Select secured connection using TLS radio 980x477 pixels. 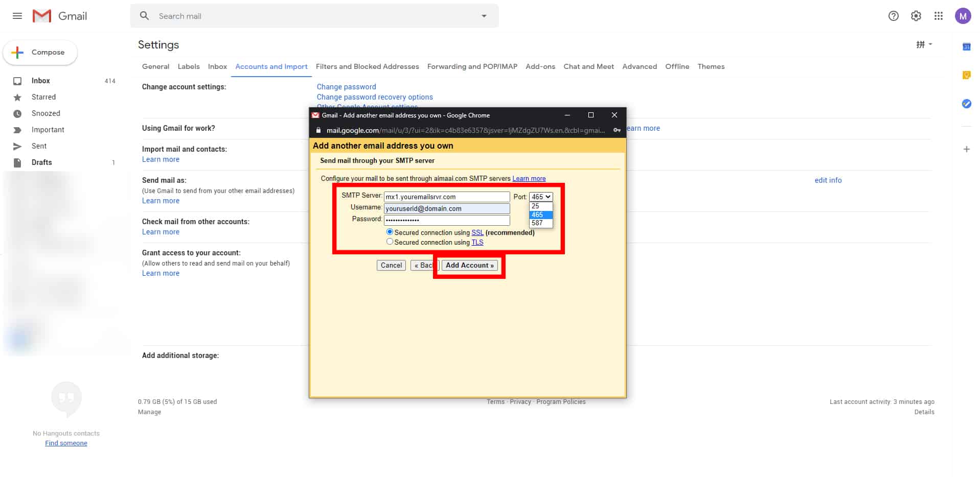[x=390, y=242]
